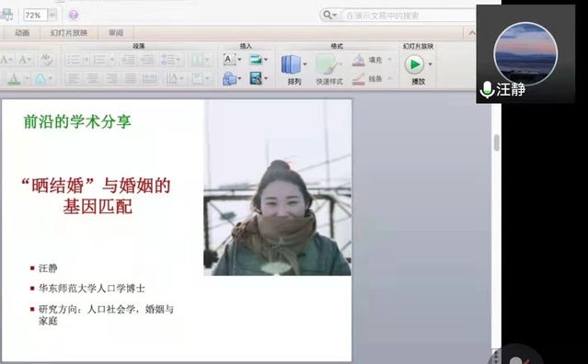Insert a text box with A icon

pos(229,59)
